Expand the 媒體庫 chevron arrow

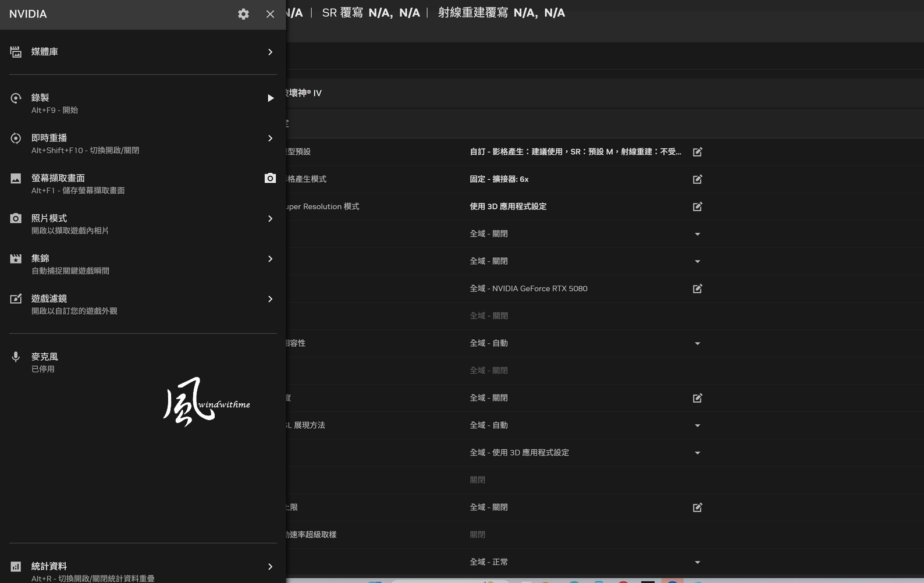[270, 52]
